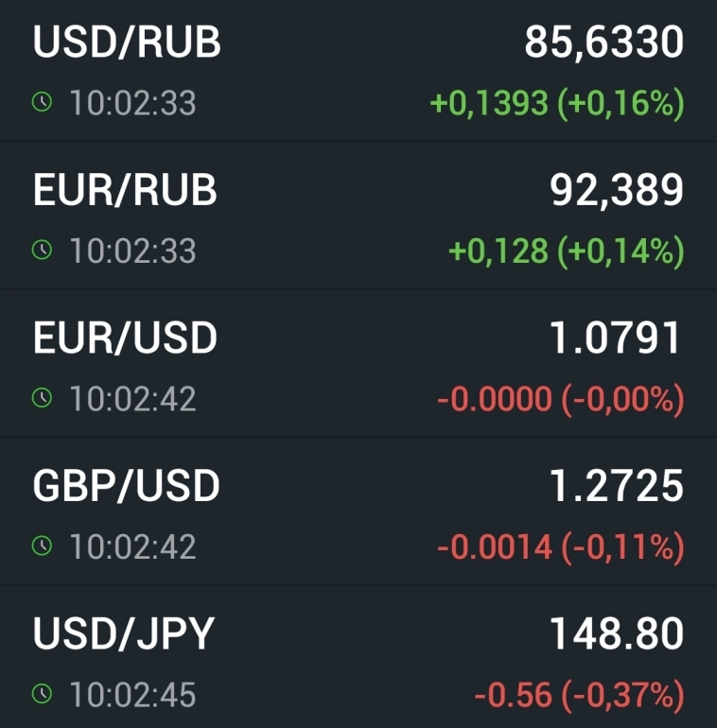Select the red -0.0014 (-0,11%) change

(x=560, y=546)
